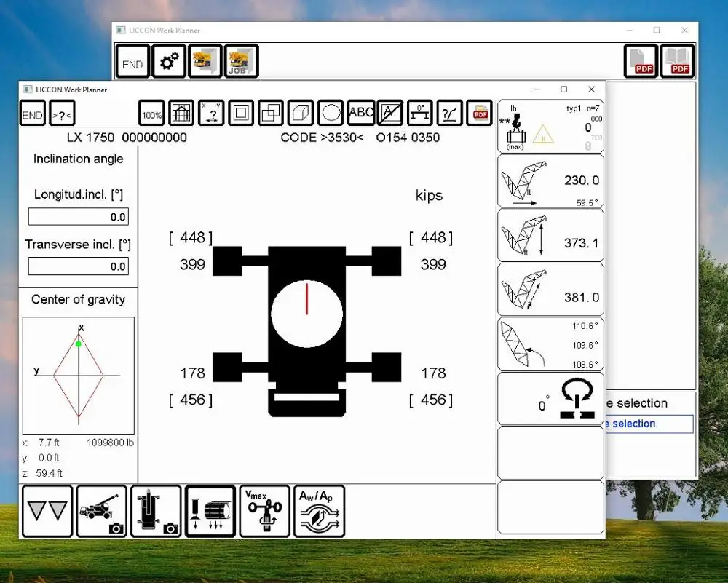Open the building/house drawing tool
The image size is (728, 583).
point(181,114)
